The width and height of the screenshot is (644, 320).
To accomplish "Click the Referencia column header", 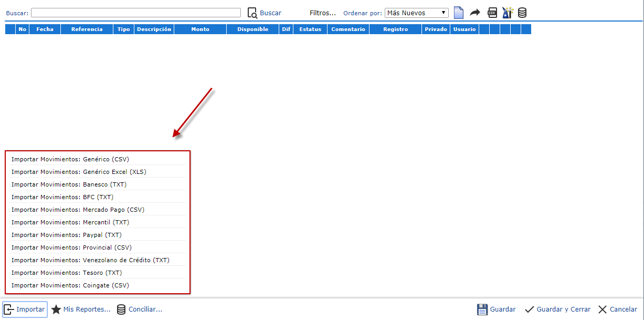I will (x=87, y=29).
